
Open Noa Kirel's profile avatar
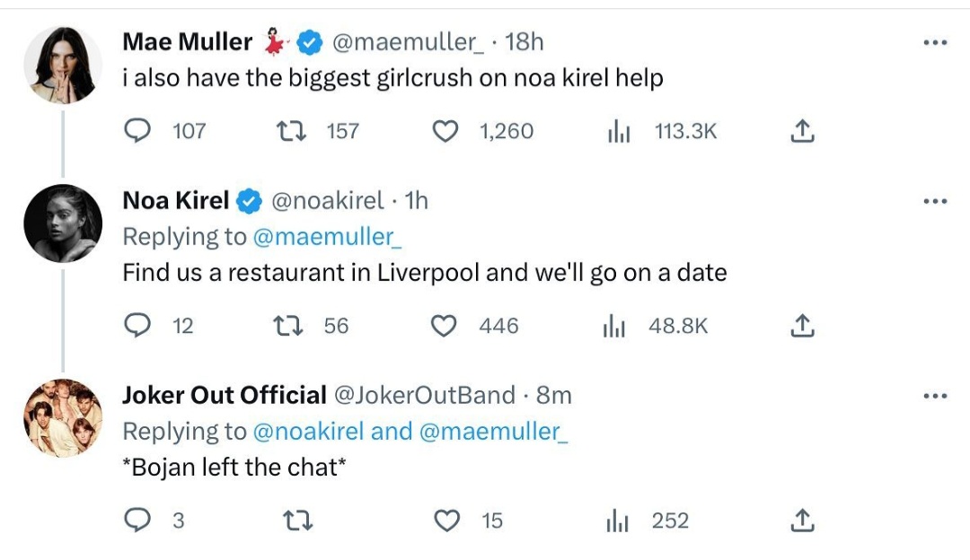[62, 223]
